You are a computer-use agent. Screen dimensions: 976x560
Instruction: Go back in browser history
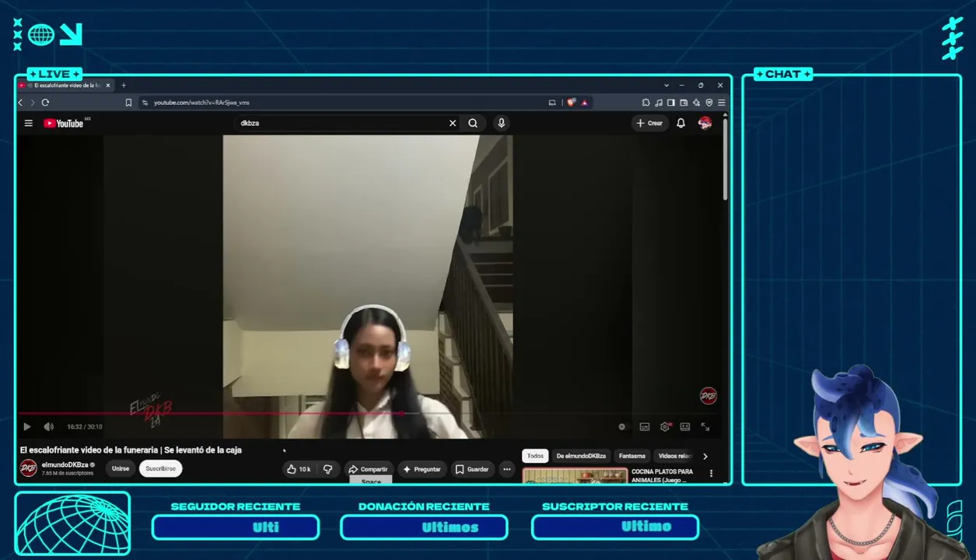point(20,102)
